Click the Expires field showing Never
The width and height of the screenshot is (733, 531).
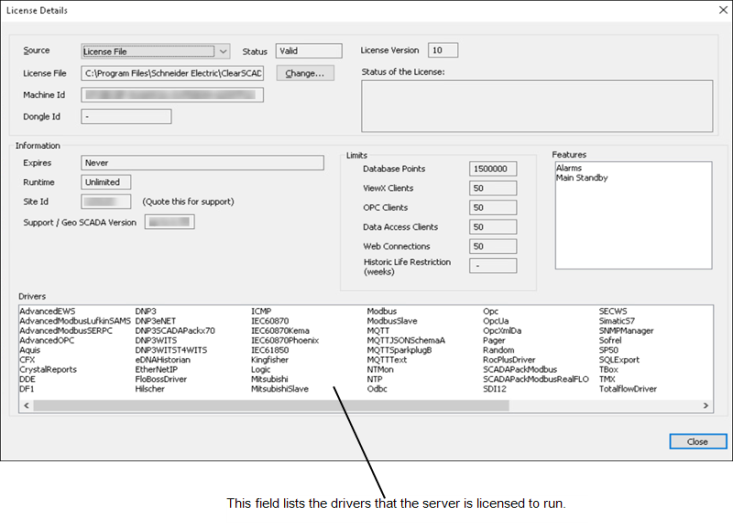pyautogui.click(x=203, y=163)
